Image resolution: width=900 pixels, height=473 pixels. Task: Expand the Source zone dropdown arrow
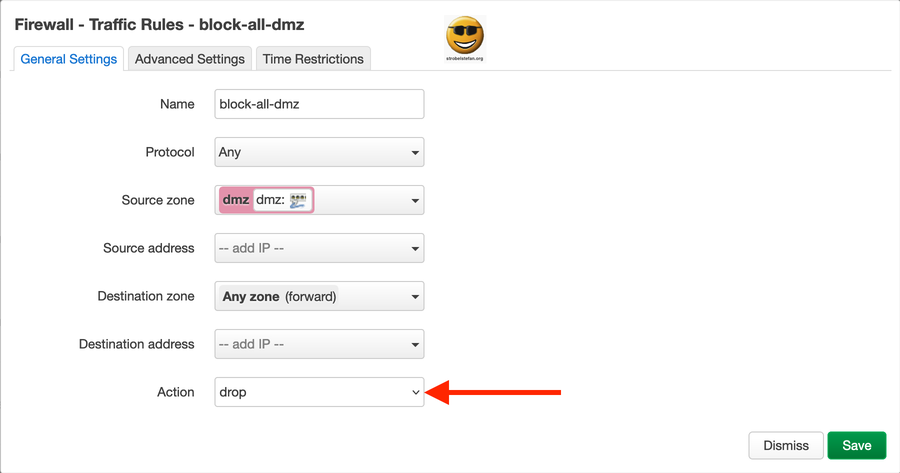click(414, 201)
